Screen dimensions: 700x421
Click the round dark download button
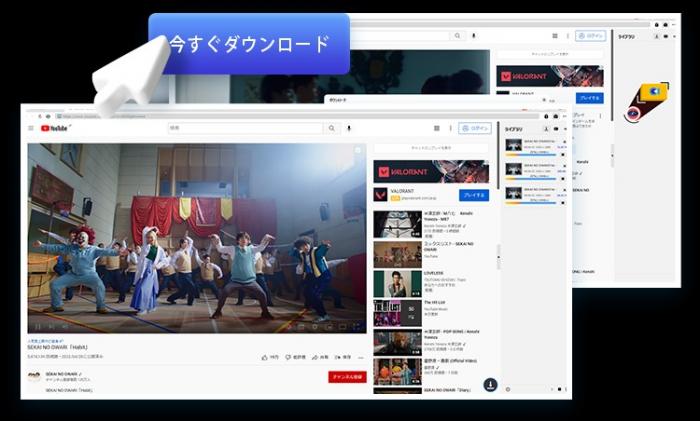point(490,384)
